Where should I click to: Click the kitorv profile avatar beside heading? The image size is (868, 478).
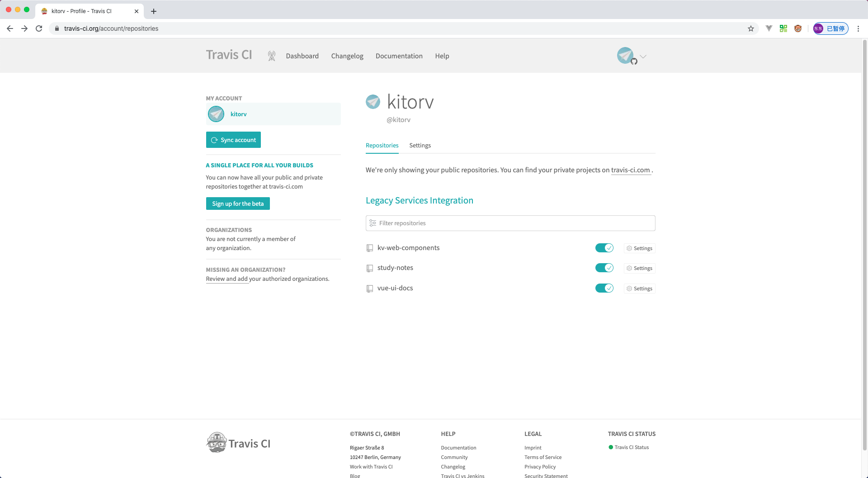click(373, 102)
